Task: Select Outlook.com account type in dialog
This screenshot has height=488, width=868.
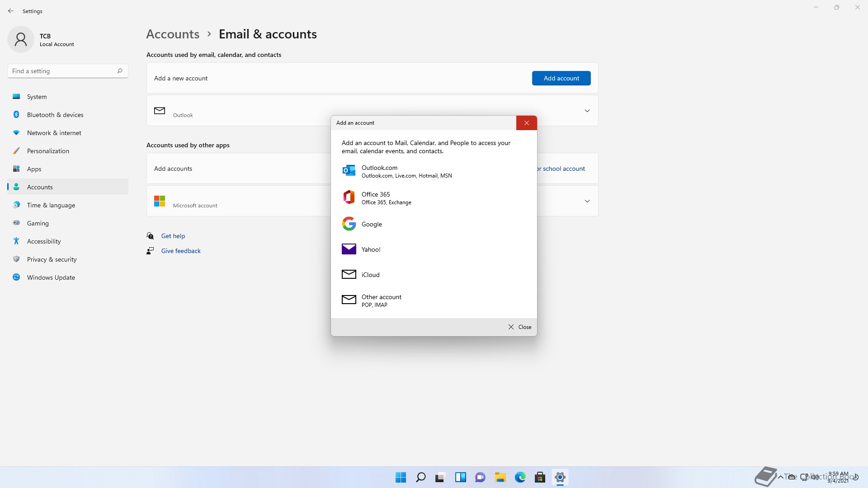Action: (x=434, y=171)
